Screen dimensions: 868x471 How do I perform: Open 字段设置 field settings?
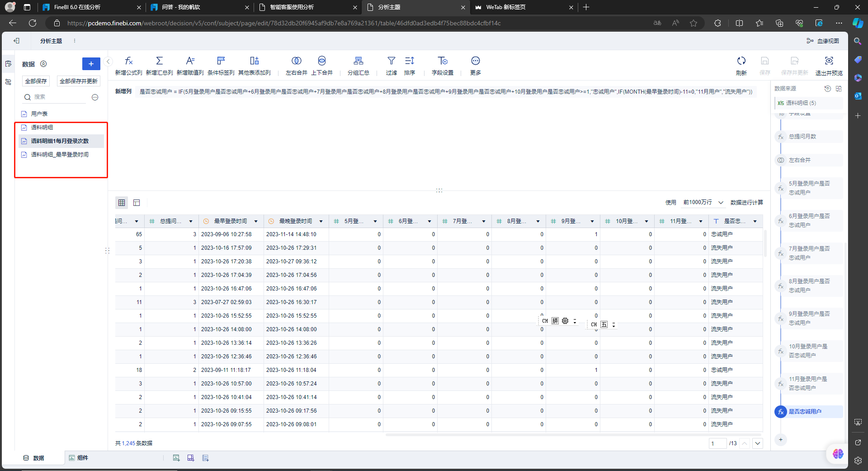[443, 66]
